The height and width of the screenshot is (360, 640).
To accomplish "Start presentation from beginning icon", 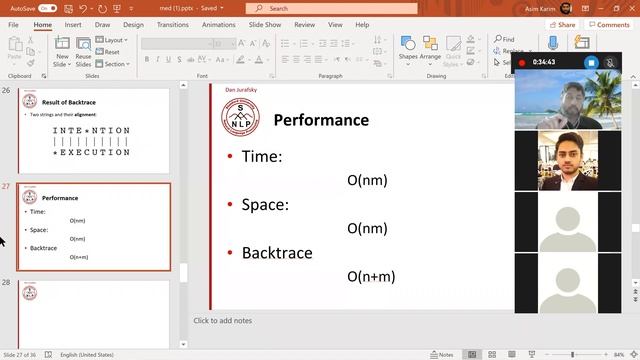I will pyautogui.click(x=117, y=8).
